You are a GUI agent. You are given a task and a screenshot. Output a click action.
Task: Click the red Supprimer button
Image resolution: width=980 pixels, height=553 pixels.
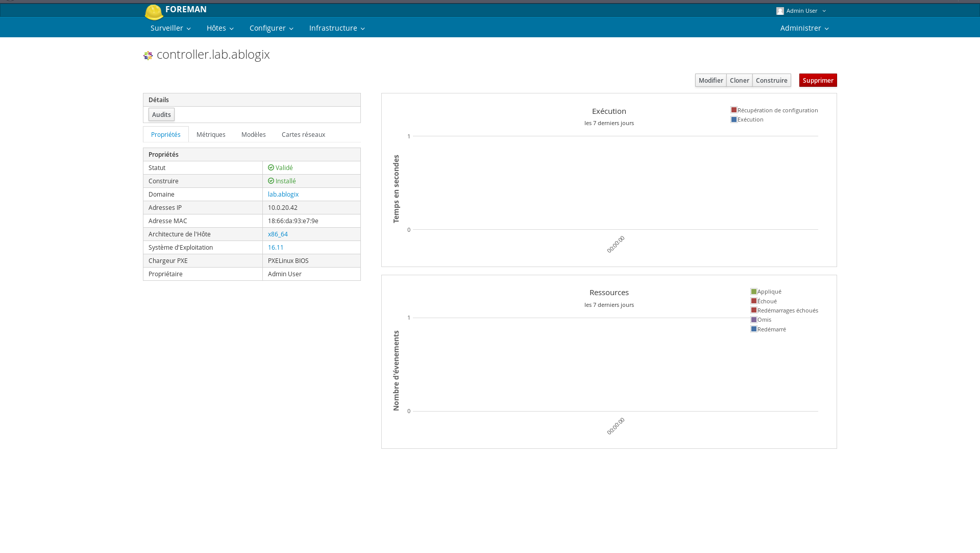[x=818, y=81]
